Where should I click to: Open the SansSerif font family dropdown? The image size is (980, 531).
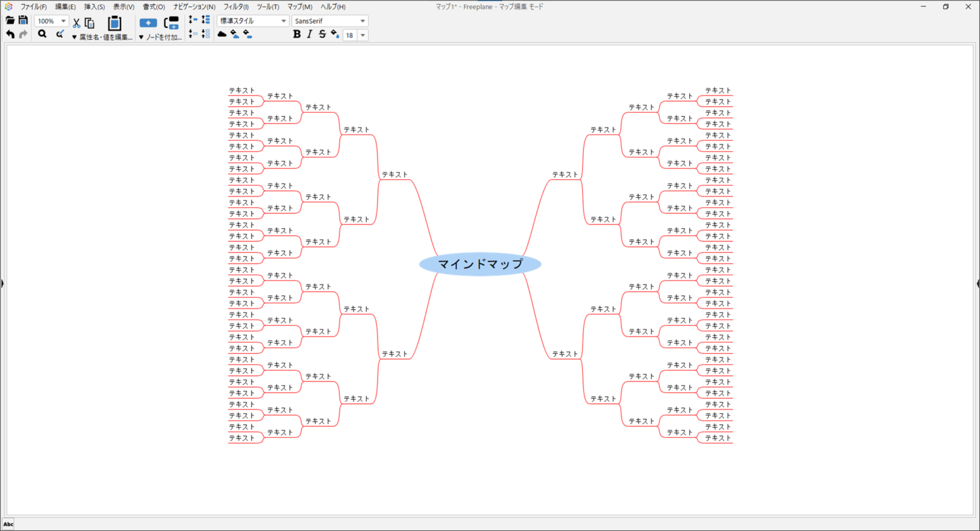pos(330,20)
